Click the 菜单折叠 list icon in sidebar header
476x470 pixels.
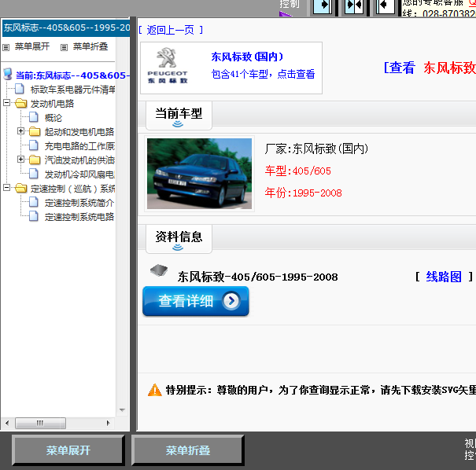click(64, 47)
